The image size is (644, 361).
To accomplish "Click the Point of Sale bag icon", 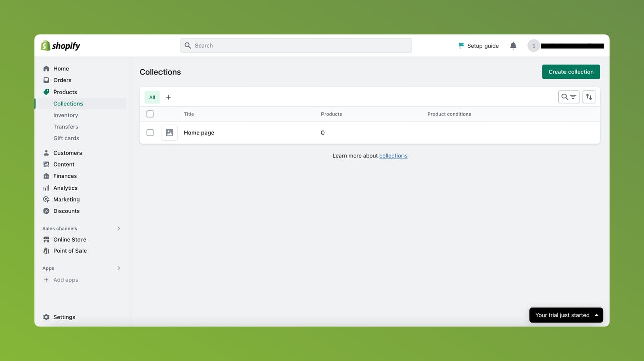I will coord(46,251).
